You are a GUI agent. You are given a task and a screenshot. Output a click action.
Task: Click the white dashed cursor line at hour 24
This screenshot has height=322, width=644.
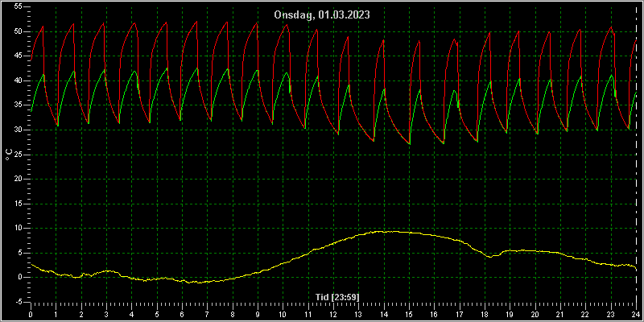pos(636,155)
